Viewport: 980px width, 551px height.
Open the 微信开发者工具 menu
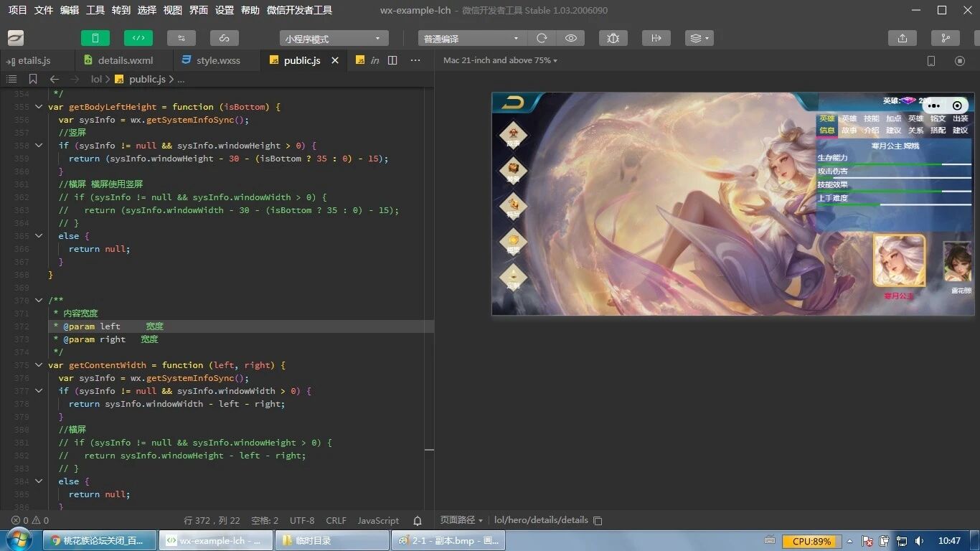pyautogui.click(x=299, y=10)
